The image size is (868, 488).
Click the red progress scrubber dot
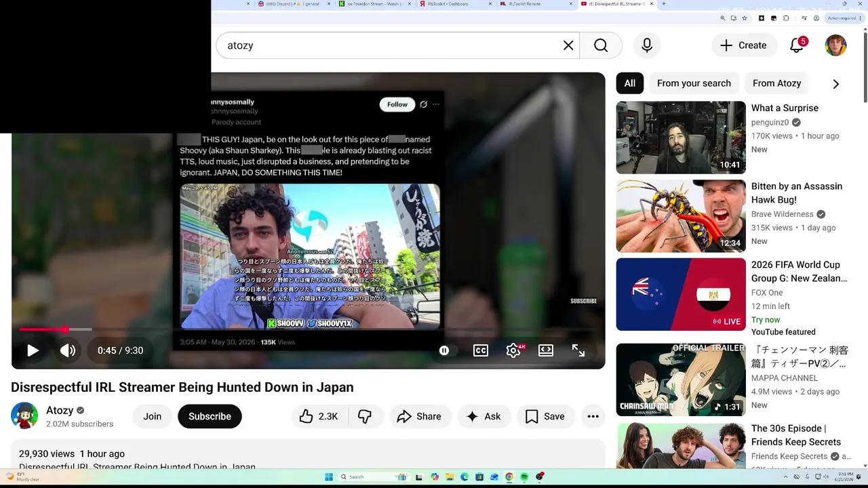tap(64, 329)
